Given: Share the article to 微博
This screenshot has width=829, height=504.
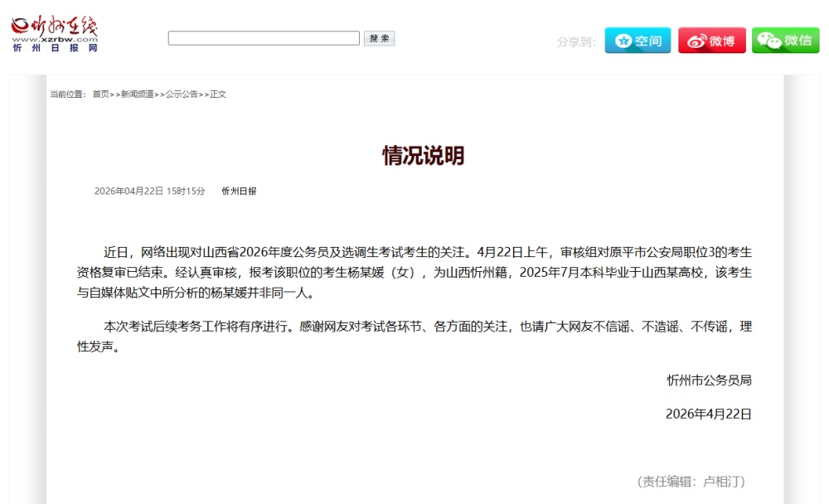Looking at the screenshot, I should 711,39.
